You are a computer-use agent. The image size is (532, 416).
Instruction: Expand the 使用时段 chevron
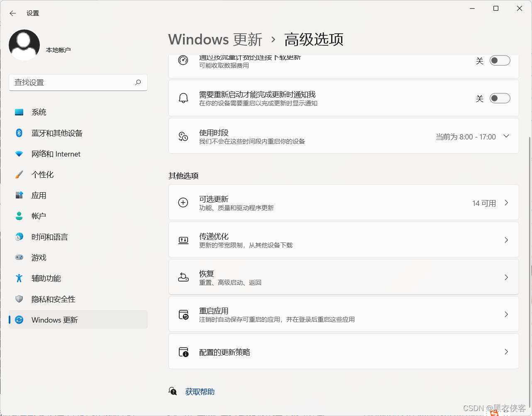tap(506, 136)
